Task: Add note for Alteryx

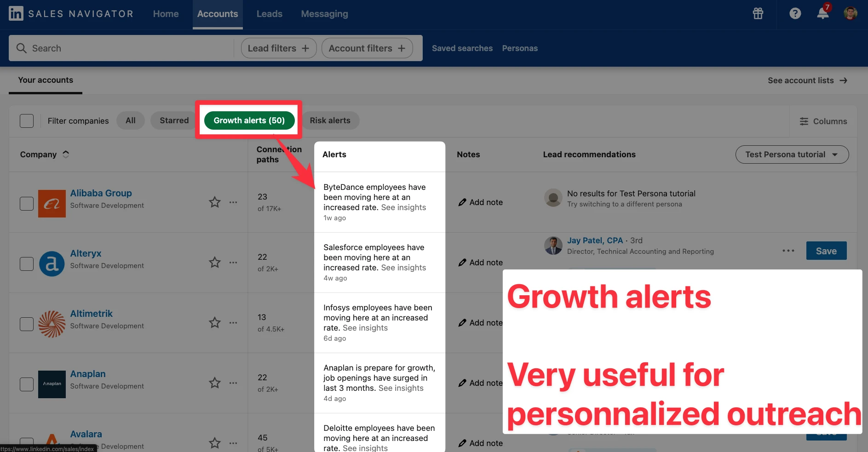Action: pyautogui.click(x=481, y=263)
